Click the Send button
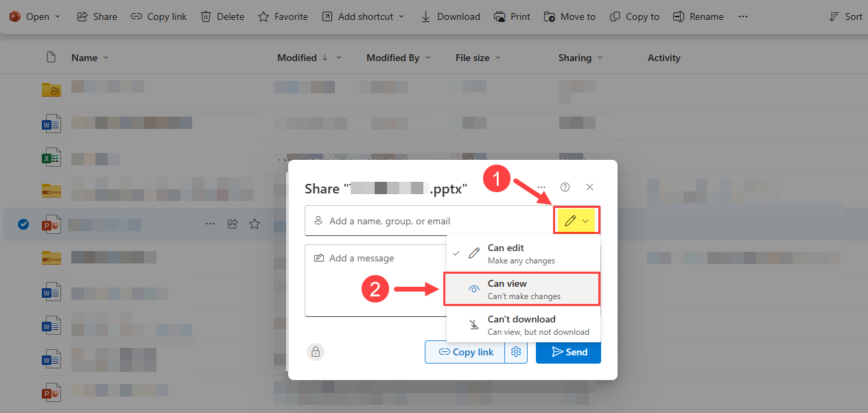 pos(568,352)
